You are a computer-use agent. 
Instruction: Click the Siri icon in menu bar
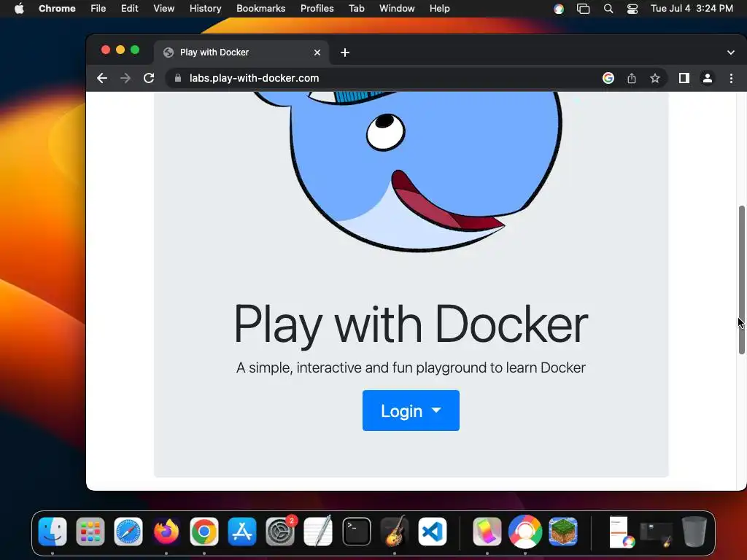pos(558,9)
